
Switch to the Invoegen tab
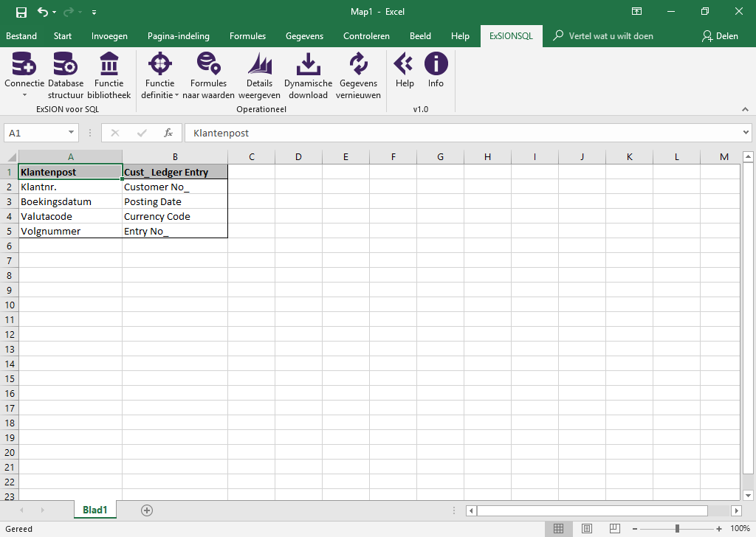(x=109, y=36)
